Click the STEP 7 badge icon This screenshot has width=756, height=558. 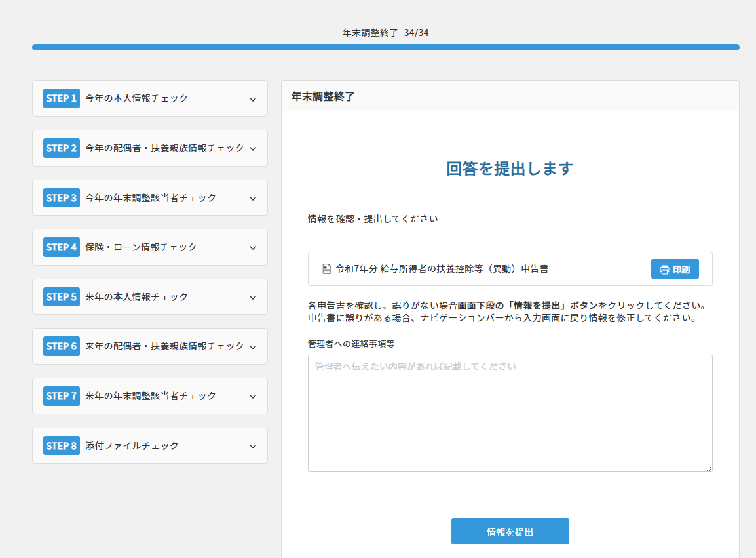click(x=61, y=396)
